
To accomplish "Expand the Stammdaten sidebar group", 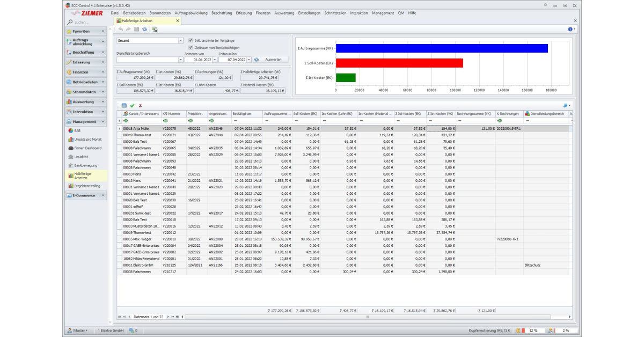I will click(86, 92).
